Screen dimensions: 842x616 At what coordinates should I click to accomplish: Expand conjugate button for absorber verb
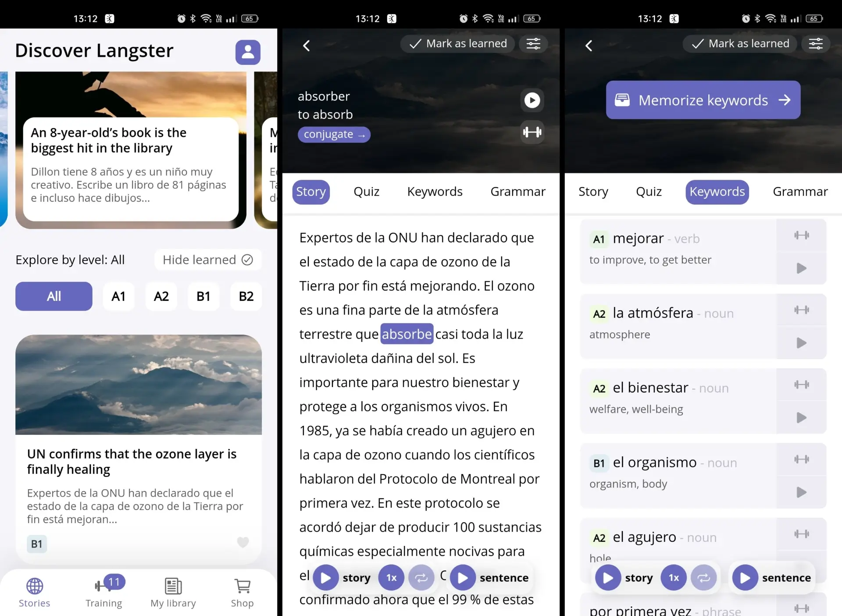pyautogui.click(x=334, y=134)
